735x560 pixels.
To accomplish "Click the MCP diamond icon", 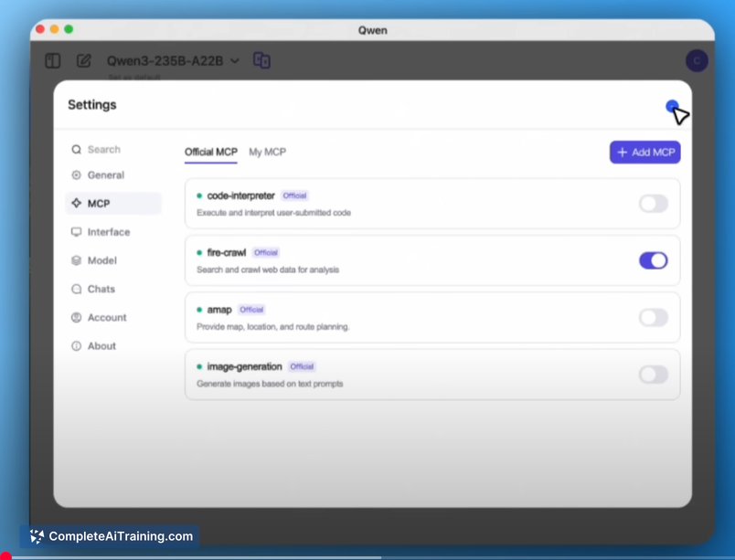I will pos(76,203).
